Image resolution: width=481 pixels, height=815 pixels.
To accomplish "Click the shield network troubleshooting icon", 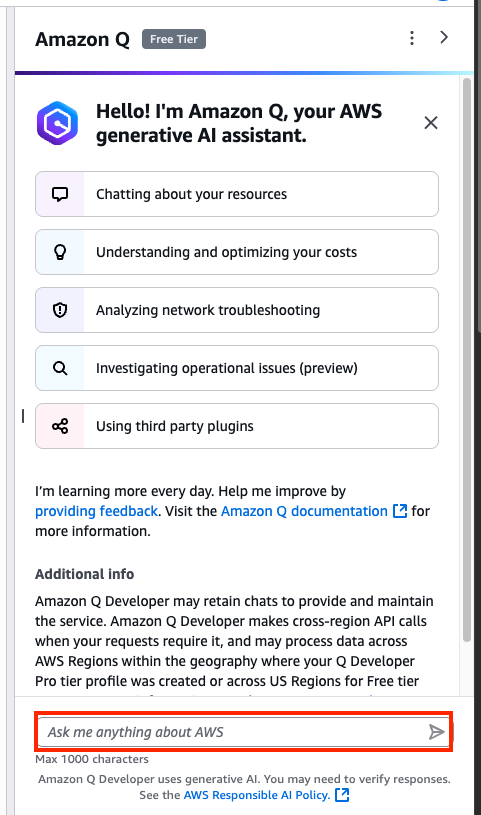I will coord(60,310).
